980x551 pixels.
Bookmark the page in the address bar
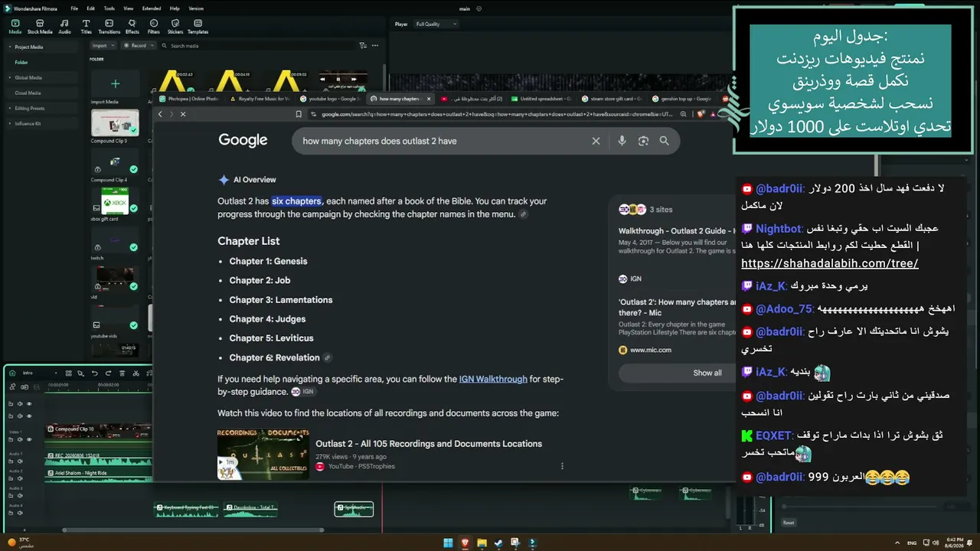click(299, 114)
